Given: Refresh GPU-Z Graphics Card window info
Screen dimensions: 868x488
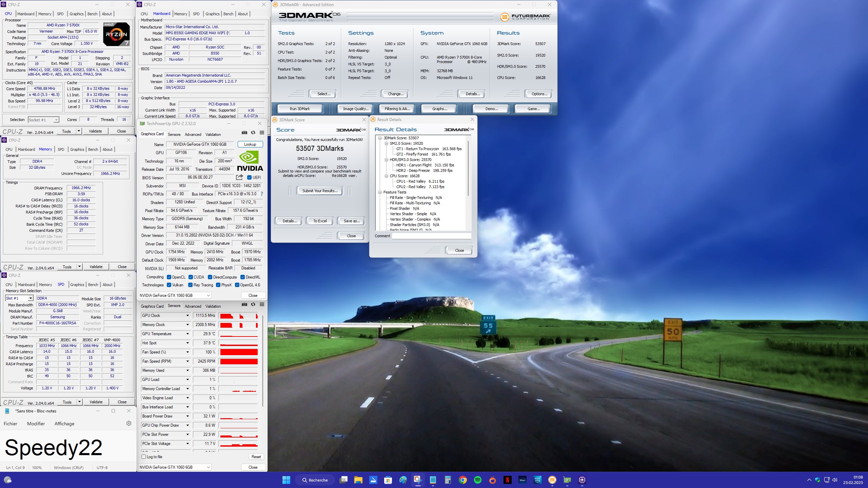Looking at the screenshot, I should click(253, 133).
